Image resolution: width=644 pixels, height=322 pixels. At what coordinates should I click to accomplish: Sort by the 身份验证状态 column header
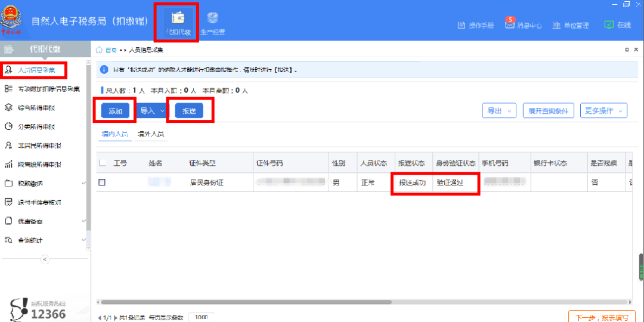[456, 163]
